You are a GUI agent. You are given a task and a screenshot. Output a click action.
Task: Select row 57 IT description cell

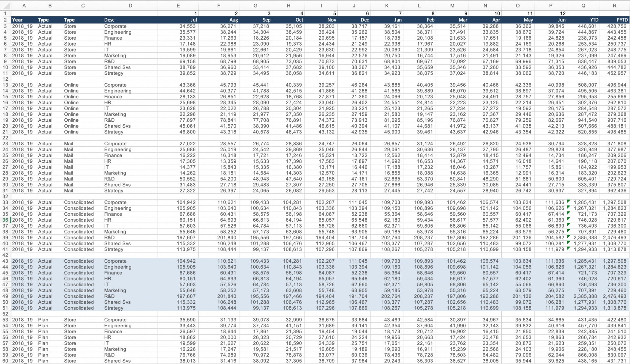click(x=130, y=343)
